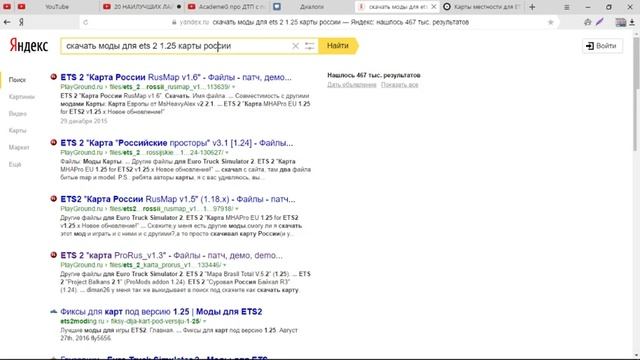The height and width of the screenshot is (360, 640).
Task: Click the ets2moding.ru domain link
Action: point(82,322)
